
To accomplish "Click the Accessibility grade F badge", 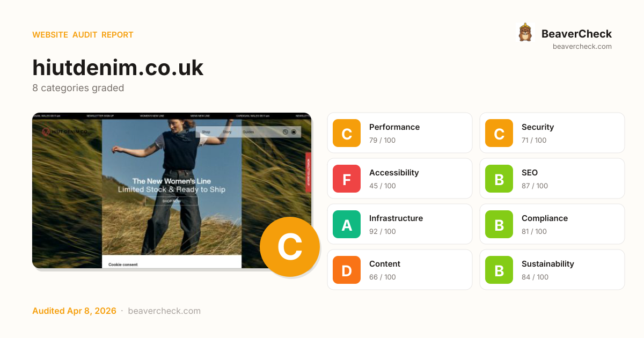I will (x=347, y=179).
